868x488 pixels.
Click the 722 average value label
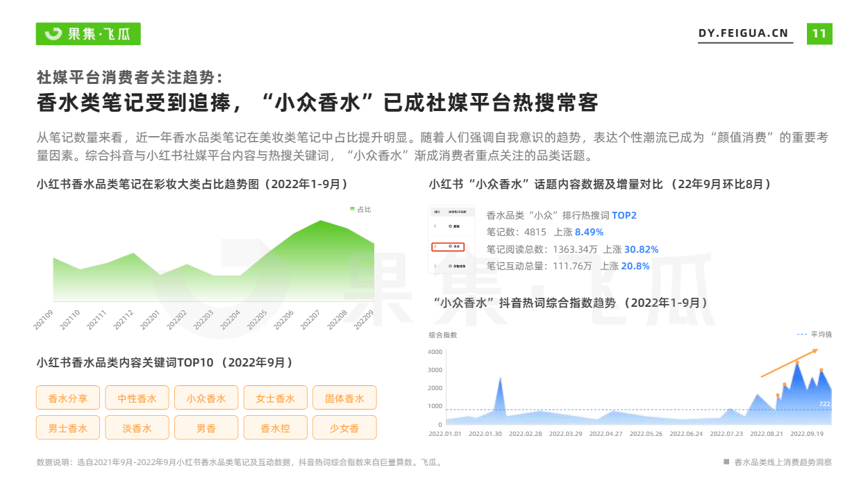pos(824,404)
